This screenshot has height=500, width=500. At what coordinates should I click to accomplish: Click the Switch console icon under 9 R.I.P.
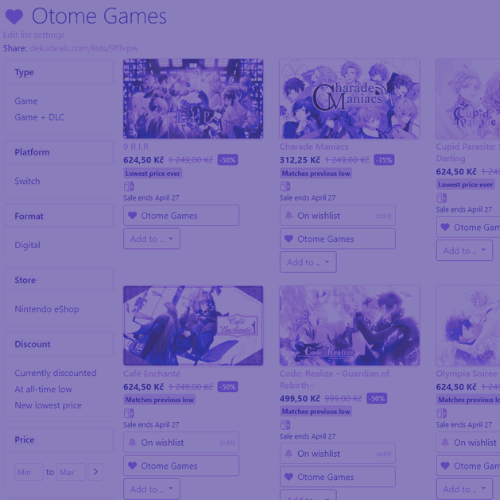[x=129, y=186]
